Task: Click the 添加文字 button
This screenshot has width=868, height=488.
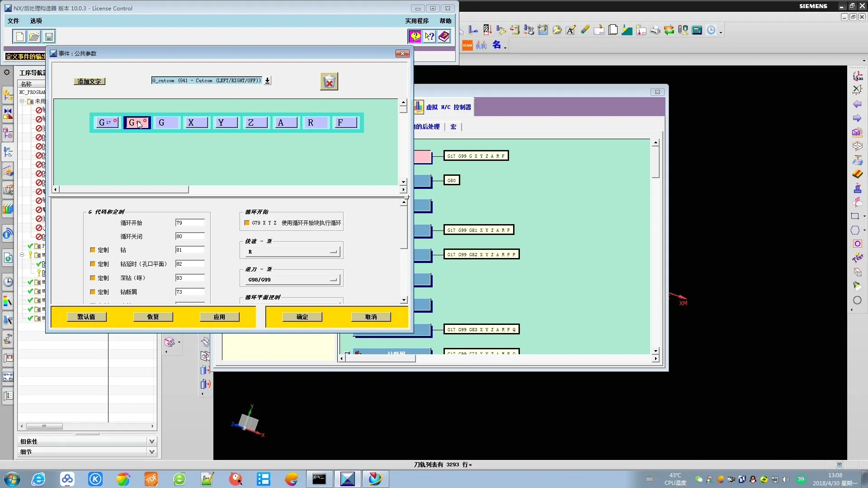Action: point(89,81)
